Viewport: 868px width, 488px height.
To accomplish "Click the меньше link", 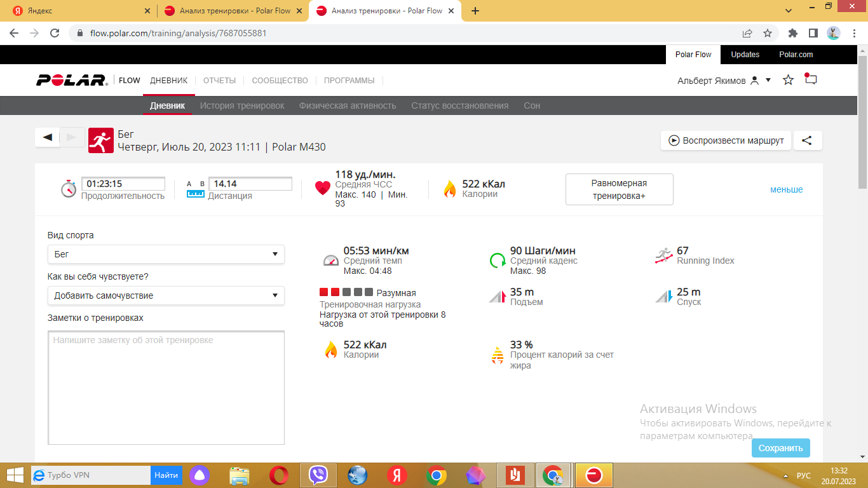I will click(787, 189).
